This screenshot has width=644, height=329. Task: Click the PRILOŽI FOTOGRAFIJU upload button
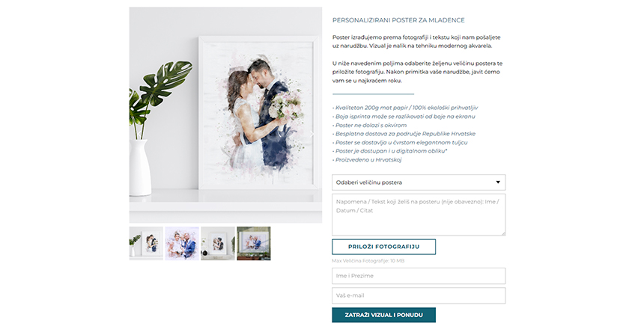point(383,247)
